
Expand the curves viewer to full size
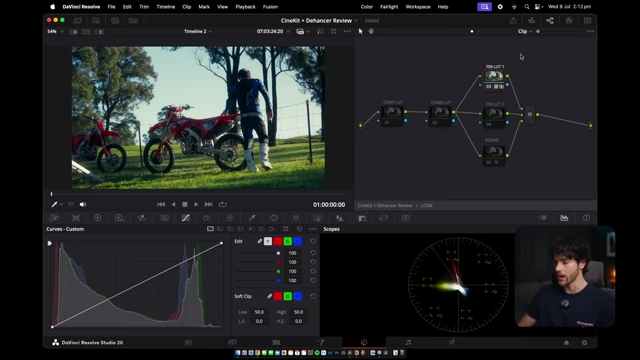tap(286, 229)
